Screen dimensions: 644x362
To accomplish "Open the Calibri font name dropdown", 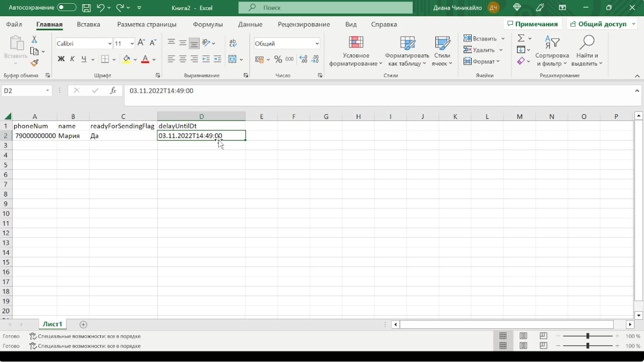I will pos(110,43).
